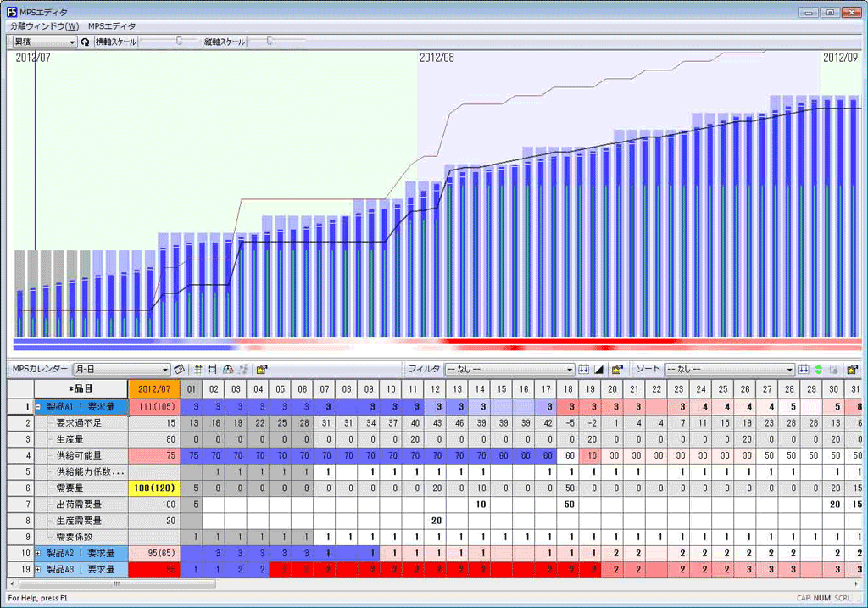Viewport: 868px width, 608px height.
Task: Click the NUM indicator in the status bar
Action: click(x=821, y=598)
